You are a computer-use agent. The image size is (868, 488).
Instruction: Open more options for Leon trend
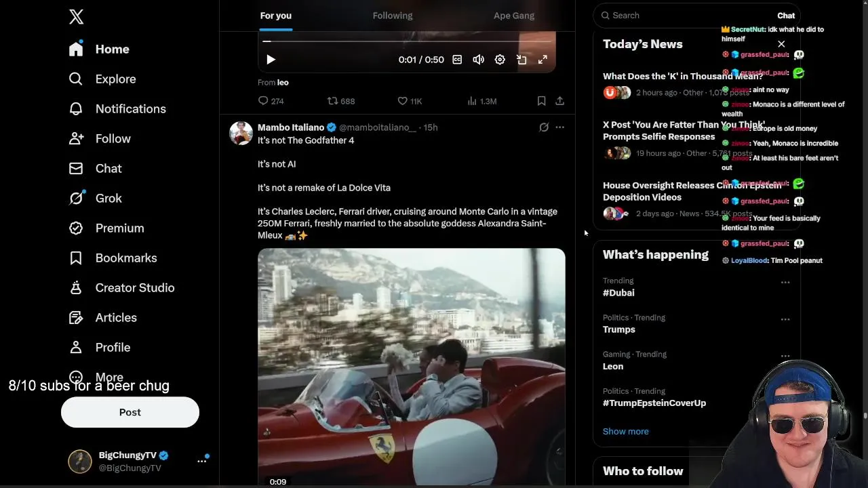pos(785,355)
